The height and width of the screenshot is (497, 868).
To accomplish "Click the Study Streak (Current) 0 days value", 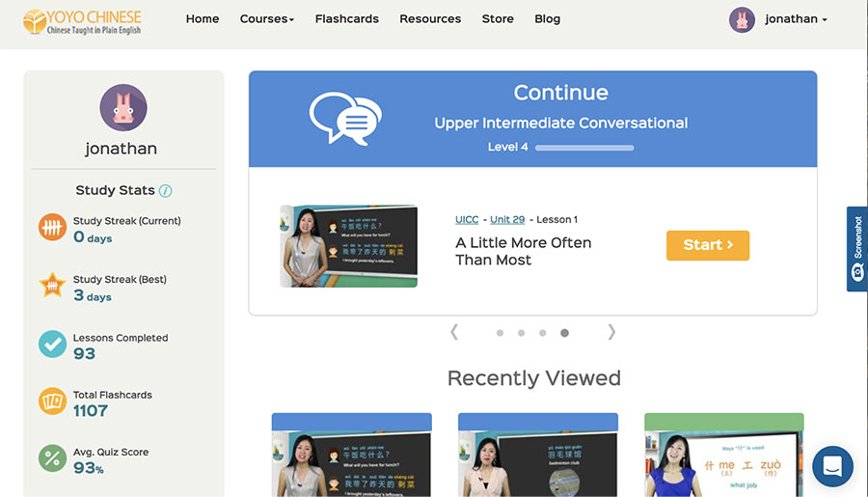I will tap(93, 237).
